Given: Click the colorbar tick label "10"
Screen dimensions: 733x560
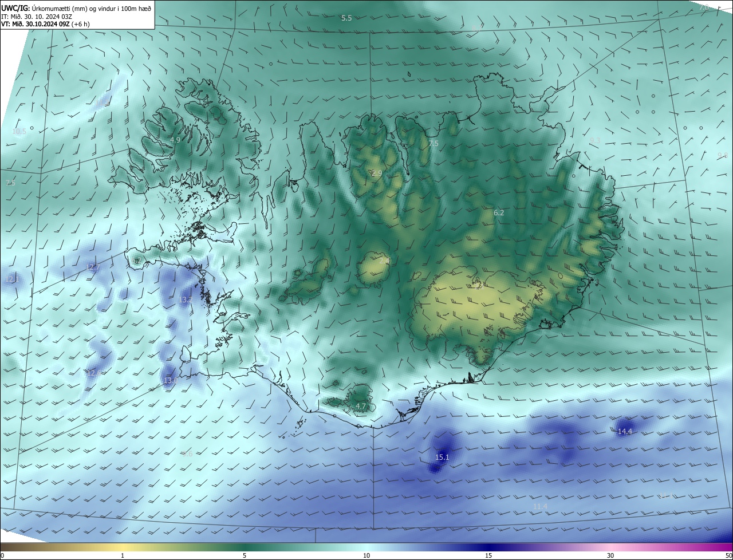Looking at the screenshot, I should pos(366,555).
